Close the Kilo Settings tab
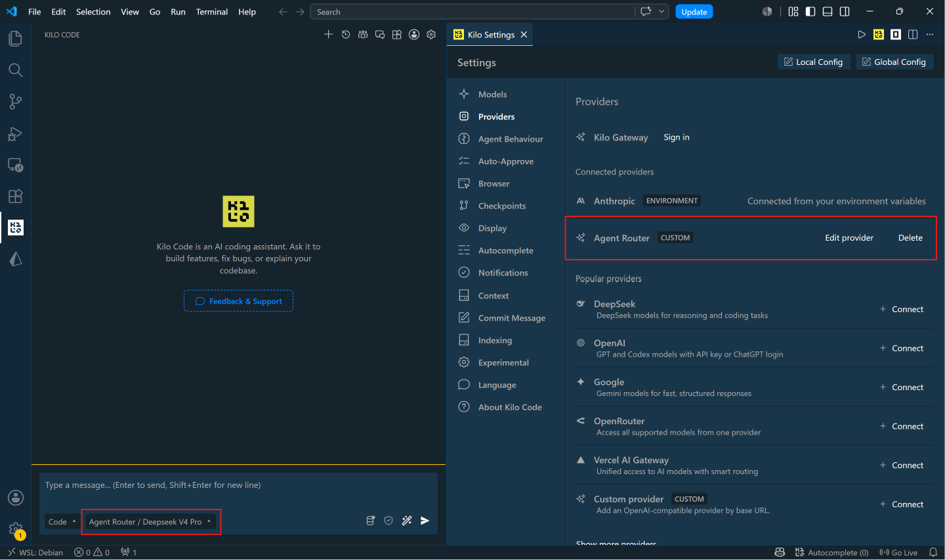The width and height of the screenshot is (945, 560). pos(524,35)
